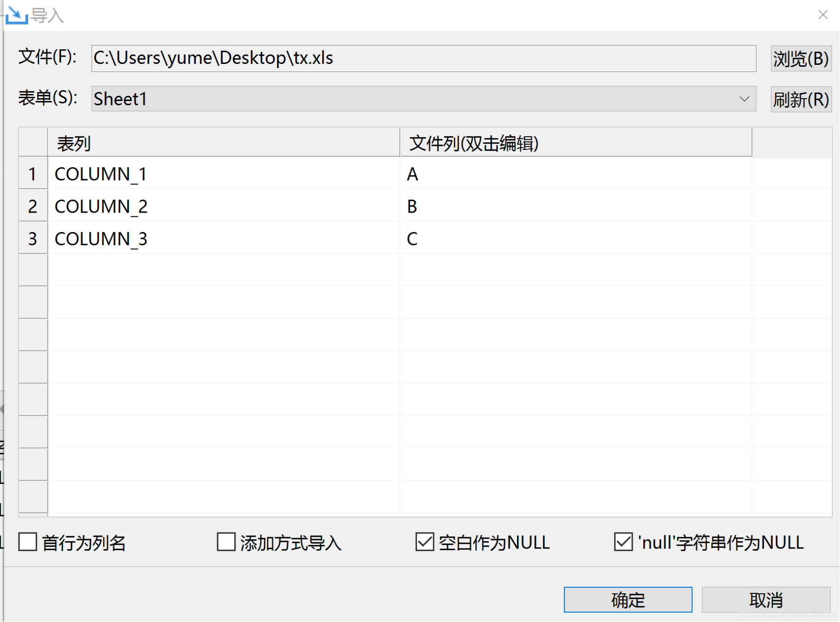Viewport: 840px width, 622px height.
Task: Click the 确定 confirm button
Action: tap(628, 600)
